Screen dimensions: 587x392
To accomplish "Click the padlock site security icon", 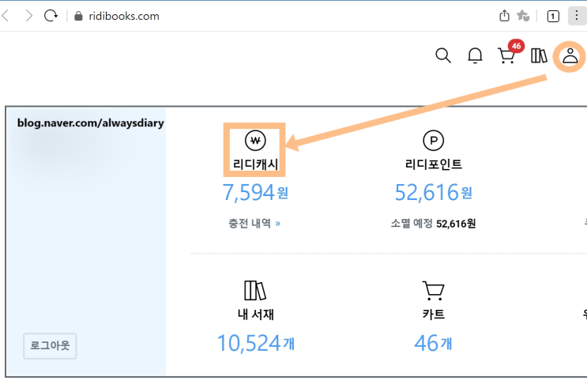I will coord(78,16).
